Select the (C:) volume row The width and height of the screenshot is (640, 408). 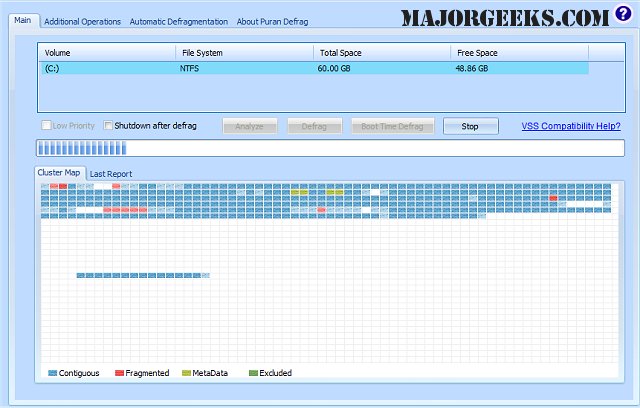[x=314, y=68]
